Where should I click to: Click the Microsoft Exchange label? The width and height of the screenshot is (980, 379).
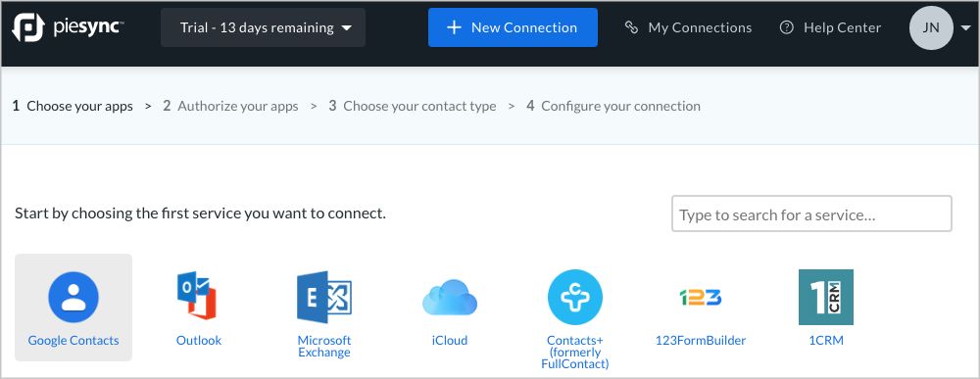tap(323, 346)
